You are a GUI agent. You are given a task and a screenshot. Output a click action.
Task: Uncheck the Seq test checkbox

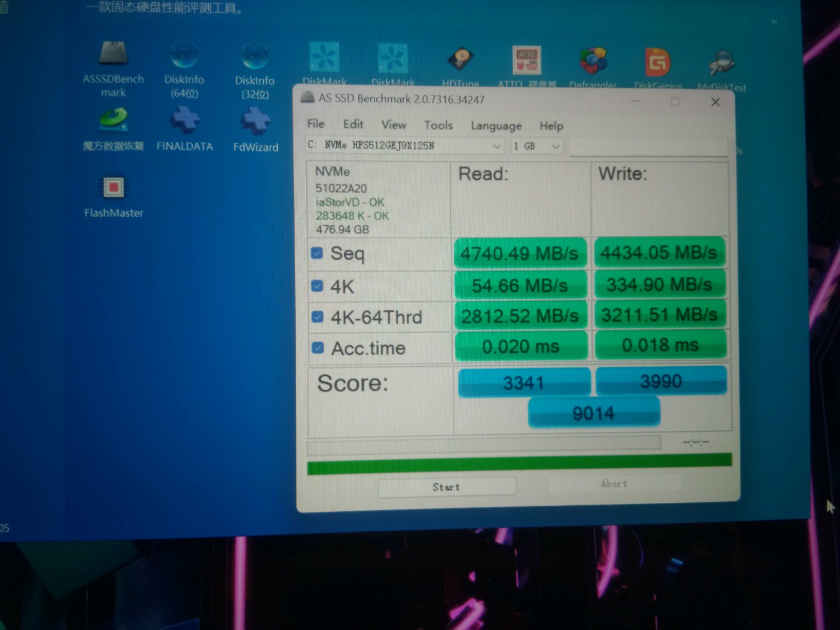pyautogui.click(x=317, y=253)
